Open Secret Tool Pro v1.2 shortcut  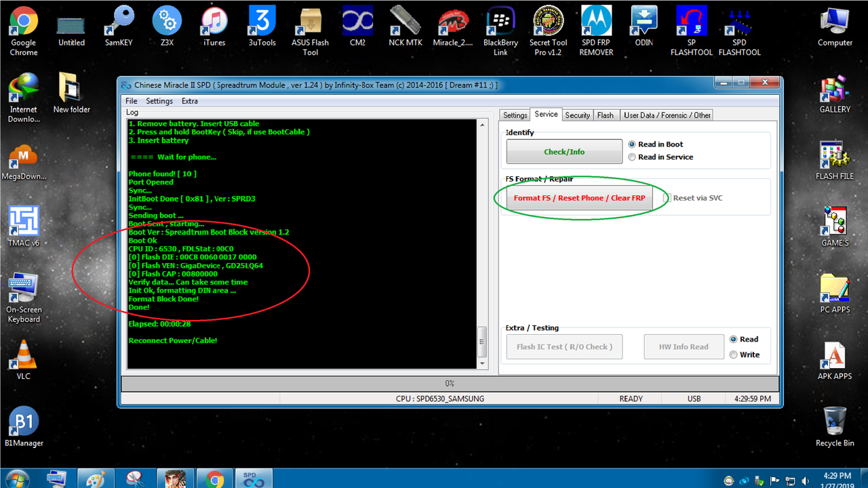click(548, 30)
